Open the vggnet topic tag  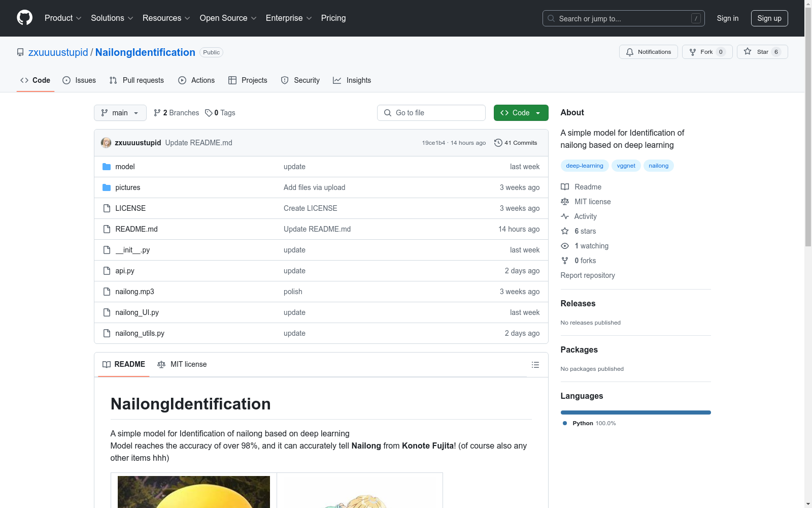click(x=626, y=166)
